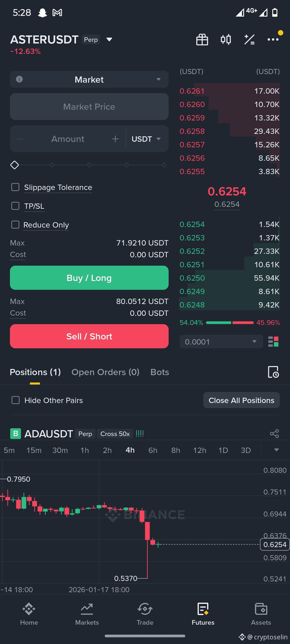Open the three-dots more options menu
The height and width of the screenshot is (644, 290).
point(273,40)
